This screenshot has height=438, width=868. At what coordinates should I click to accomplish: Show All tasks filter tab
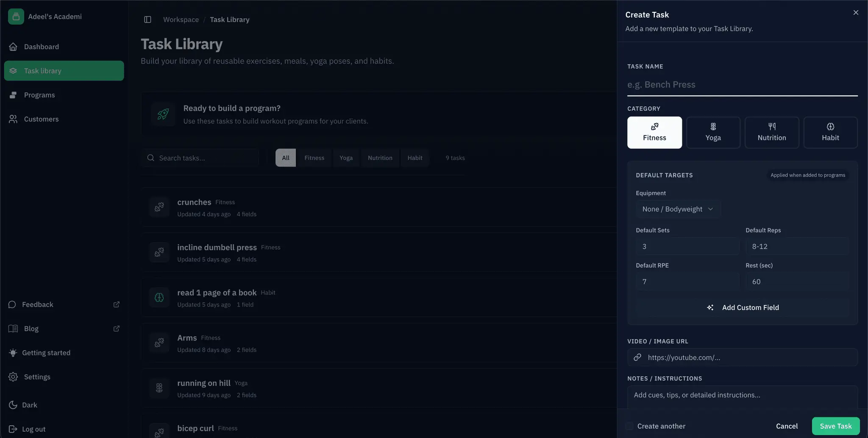click(x=286, y=158)
